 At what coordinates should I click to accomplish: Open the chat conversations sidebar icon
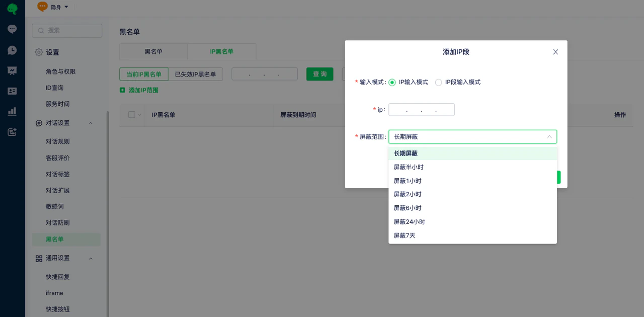tap(12, 29)
